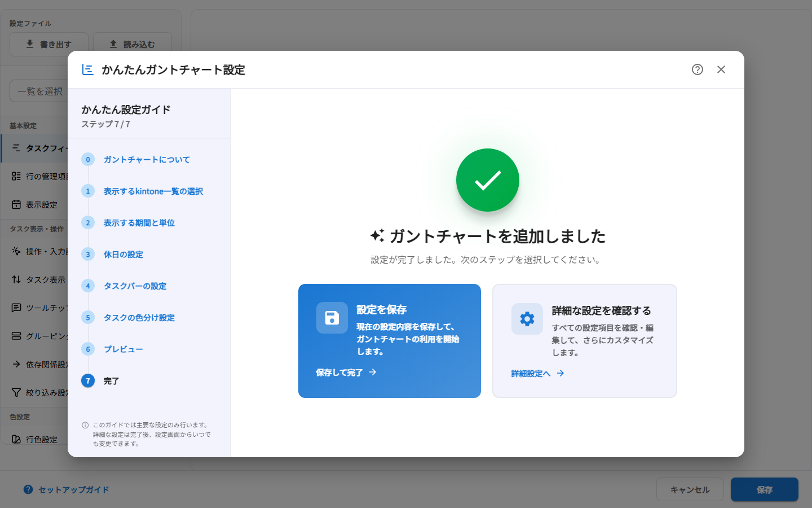The image size is (812, 508).
Task: Go to 表示する期間と単位 step
Action: tap(139, 223)
